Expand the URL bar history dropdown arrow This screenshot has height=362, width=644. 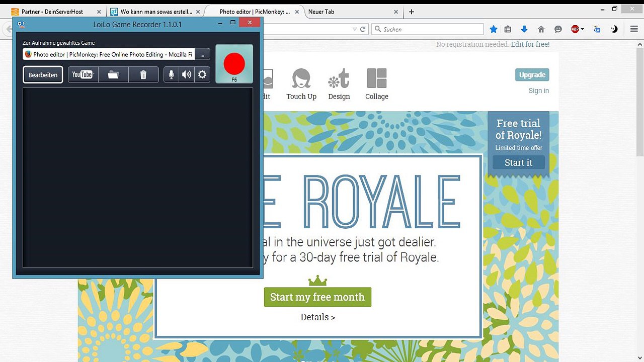[355, 29]
